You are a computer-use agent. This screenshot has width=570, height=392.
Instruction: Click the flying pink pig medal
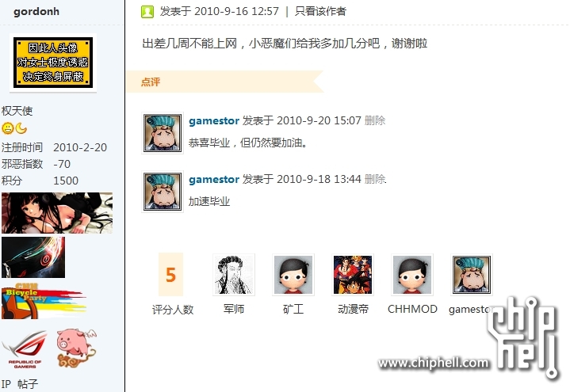[x=76, y=348]
